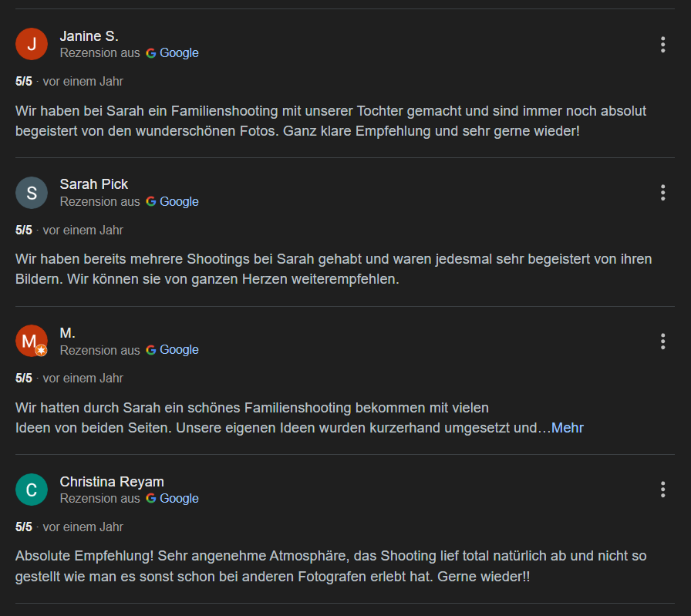Select the name Sarah Pick
Image resolution: width=691 pixels, height=616 pixels.
coord(94,184)
